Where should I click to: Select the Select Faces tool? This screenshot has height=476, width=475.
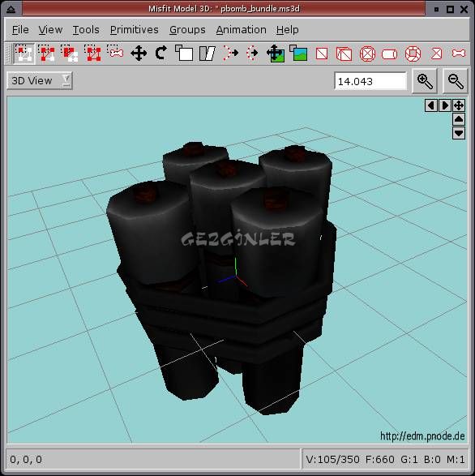tap(46, 54)
